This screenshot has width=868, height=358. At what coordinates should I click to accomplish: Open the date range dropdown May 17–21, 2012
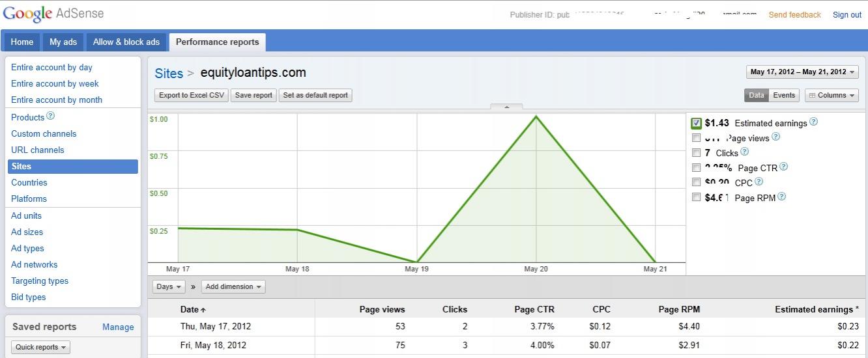(802, 72)
